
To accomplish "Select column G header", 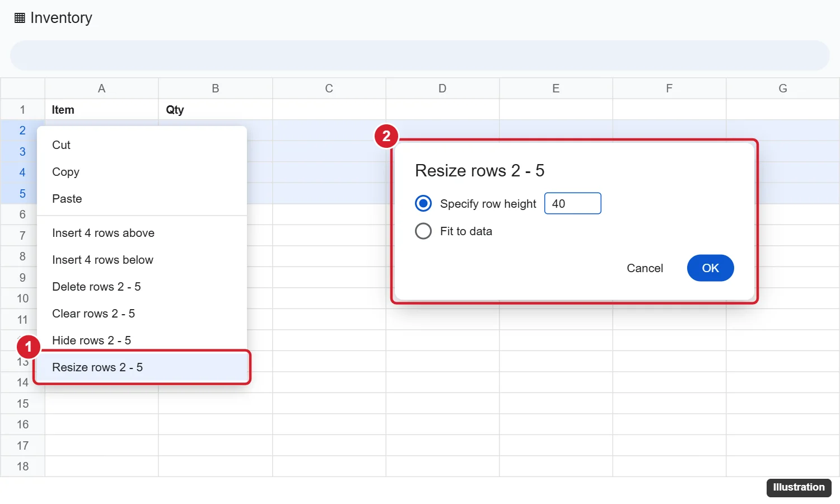I will [783, 88].
